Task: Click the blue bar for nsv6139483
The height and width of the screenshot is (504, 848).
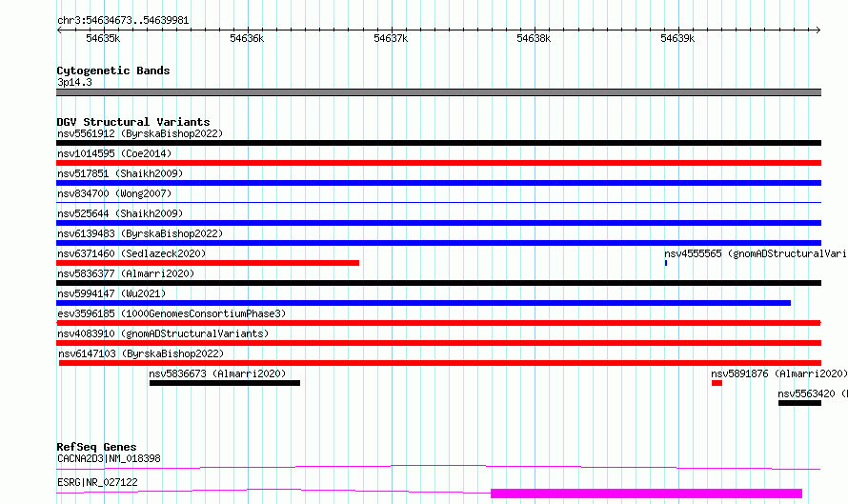Action: click(438, 243)
